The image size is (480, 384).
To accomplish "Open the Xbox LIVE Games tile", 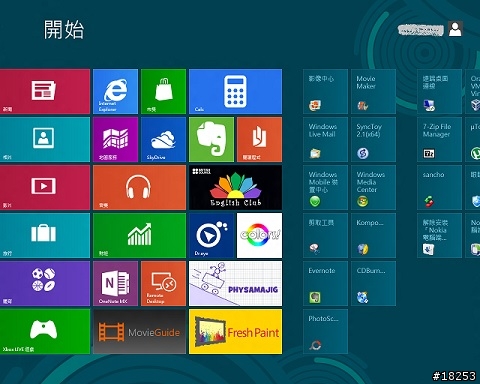I will [45, 331].
